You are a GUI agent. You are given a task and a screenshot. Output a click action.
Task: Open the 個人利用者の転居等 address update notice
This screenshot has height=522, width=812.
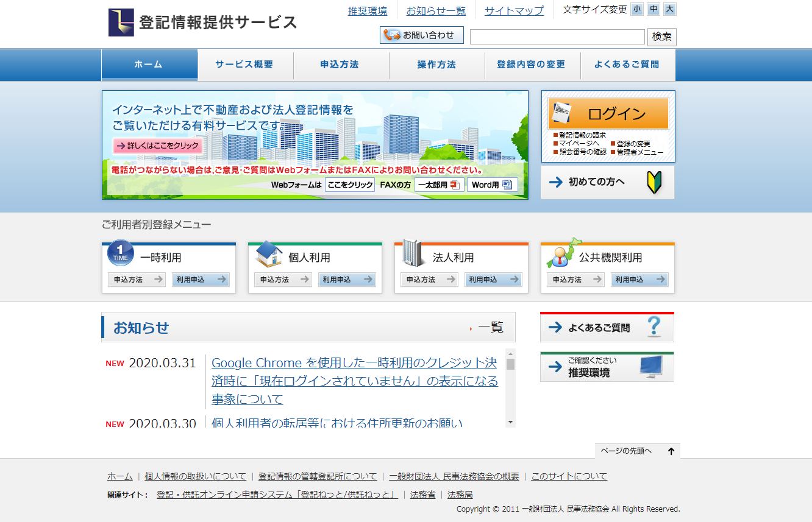pyautogui.click(x=337, y=423)
